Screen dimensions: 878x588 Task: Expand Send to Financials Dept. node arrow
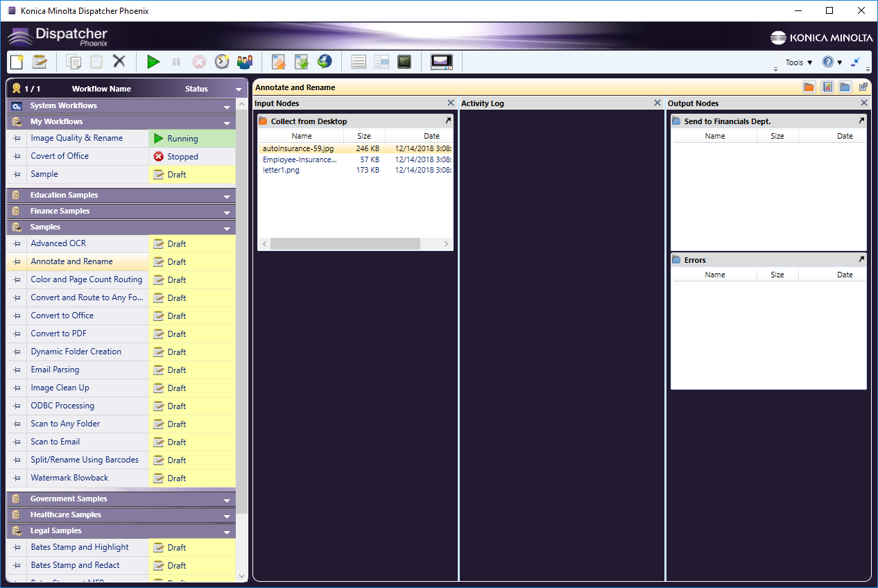pos(861,121)
